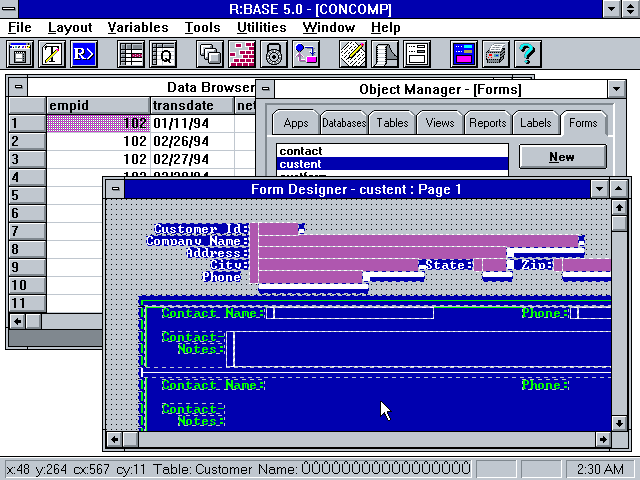Click the data table grid toolbar icon
The image size is (640, 480).
tap(131, 54)
